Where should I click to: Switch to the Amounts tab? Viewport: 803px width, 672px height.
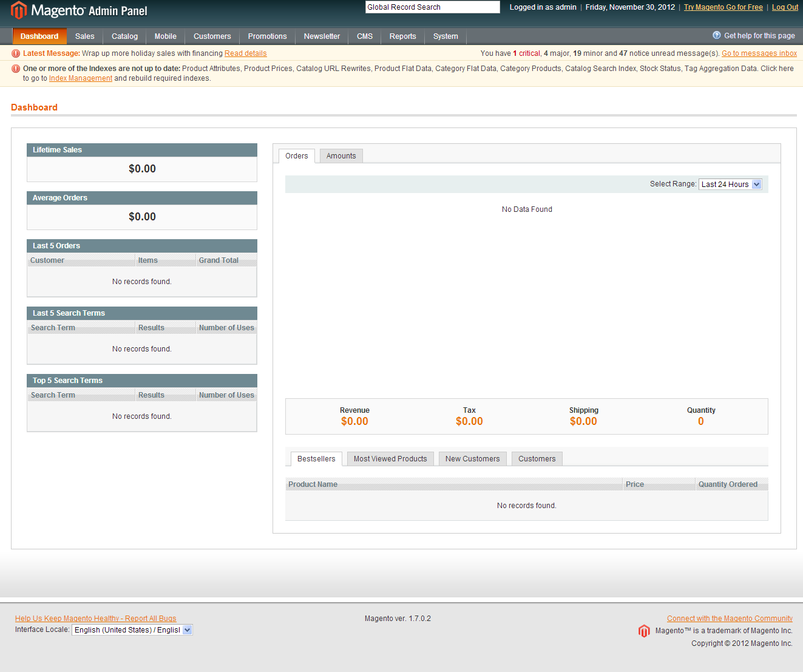point(341,156)
